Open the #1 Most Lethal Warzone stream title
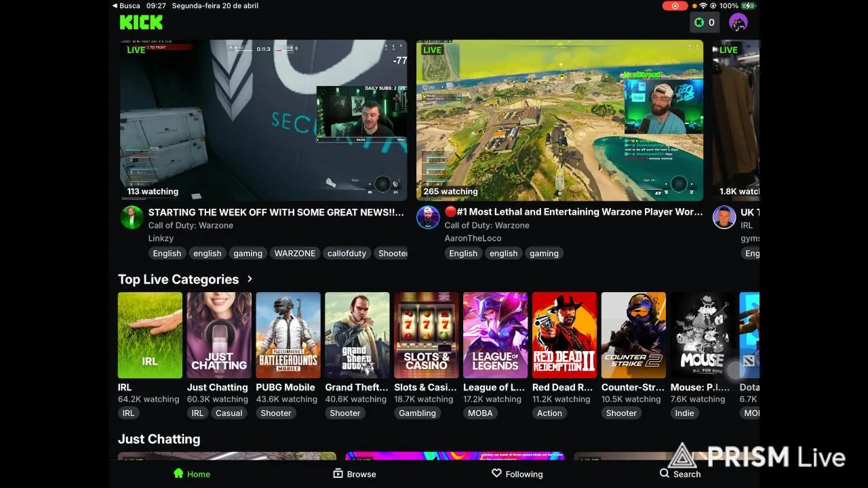The height and width of the screenshot is (488, 868). pyautogui.click(x=574, y=212)
